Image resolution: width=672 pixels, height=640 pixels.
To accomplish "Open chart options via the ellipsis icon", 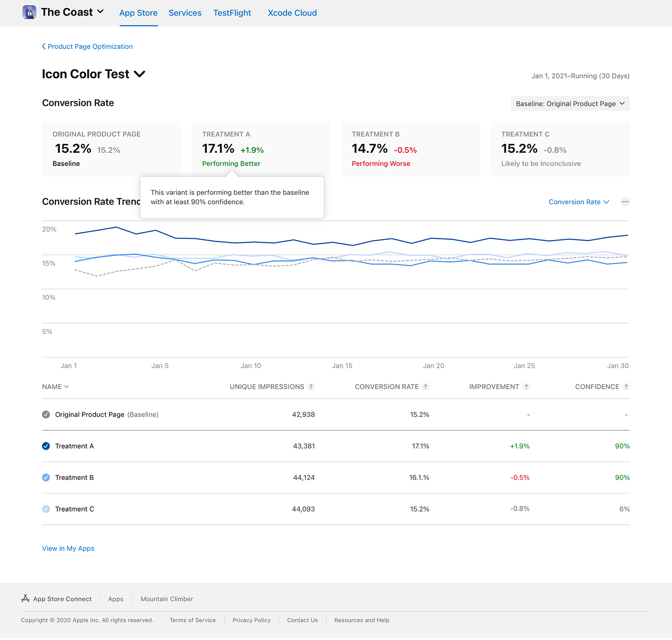I will coord(625,201).
